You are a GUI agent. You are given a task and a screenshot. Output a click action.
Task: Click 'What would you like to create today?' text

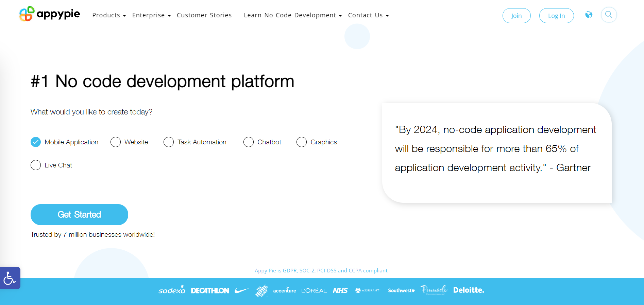91,112
